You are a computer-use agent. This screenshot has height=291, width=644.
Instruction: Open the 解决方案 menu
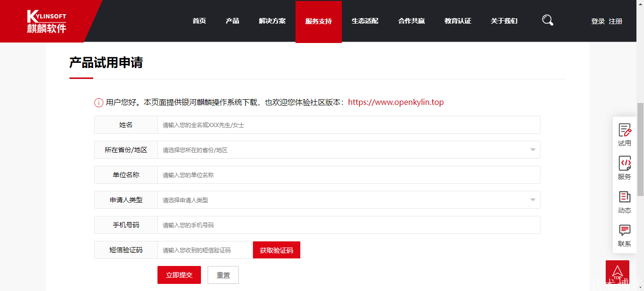(272, 21)
